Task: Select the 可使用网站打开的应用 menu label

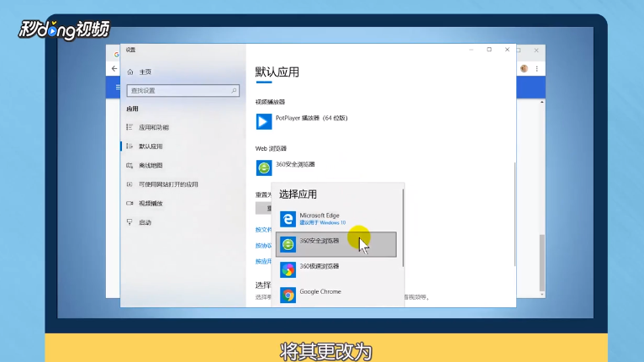Action: 168,184
